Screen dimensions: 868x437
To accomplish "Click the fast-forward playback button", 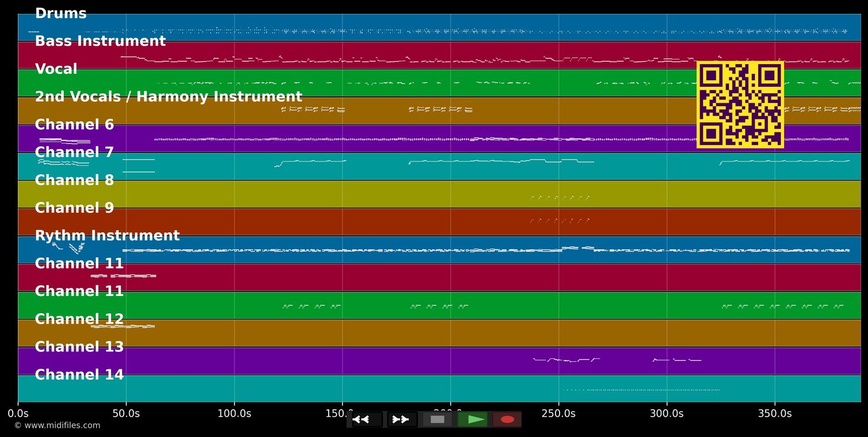I will coord(402,419).
